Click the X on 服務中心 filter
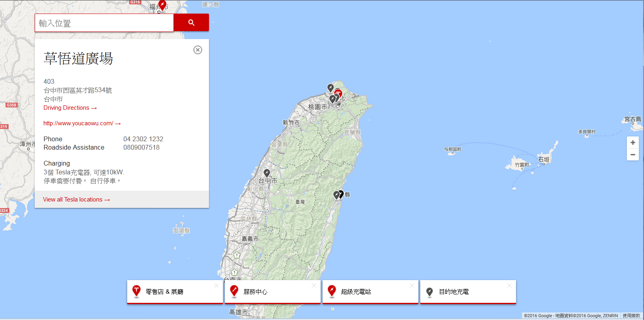 (x=314, y=285)
